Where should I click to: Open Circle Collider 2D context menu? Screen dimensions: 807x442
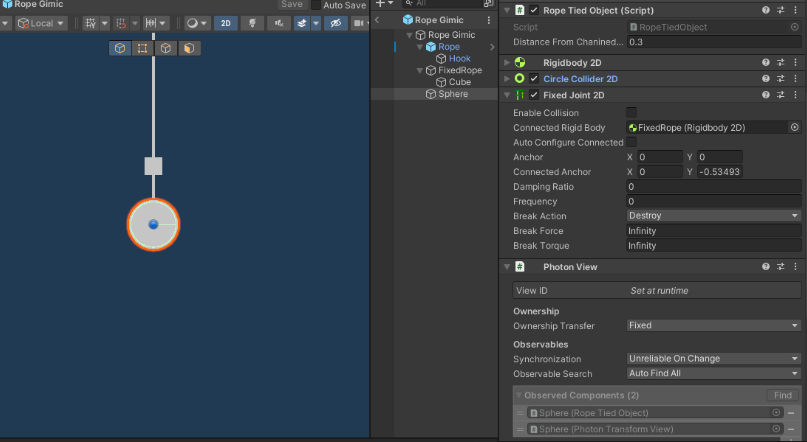[x=796, y=79]
